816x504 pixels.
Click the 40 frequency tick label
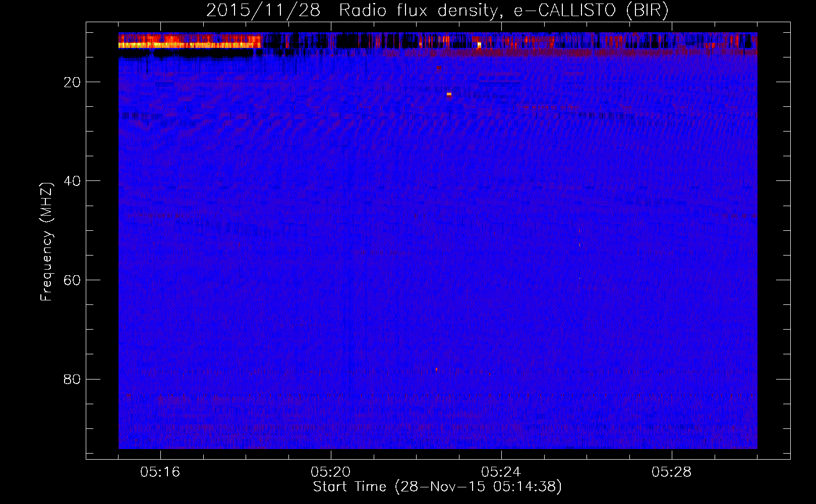(x=72, y=181)
